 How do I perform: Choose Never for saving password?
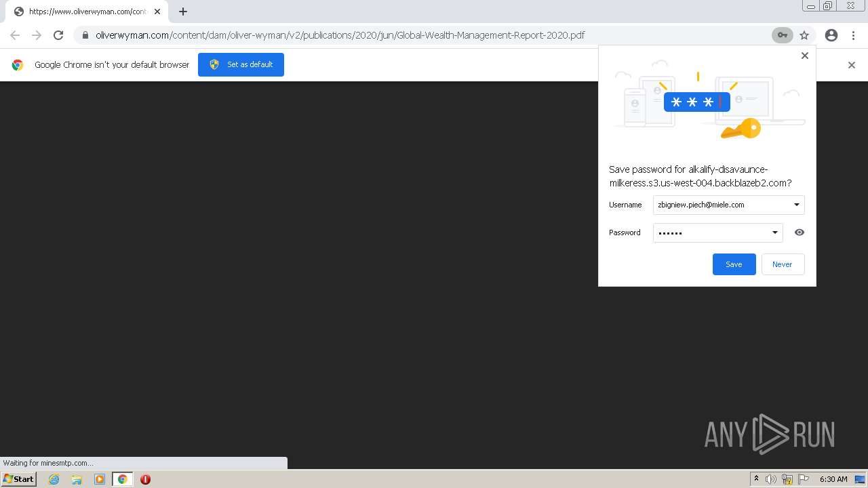pyautogui.click(x=782, y=264)
